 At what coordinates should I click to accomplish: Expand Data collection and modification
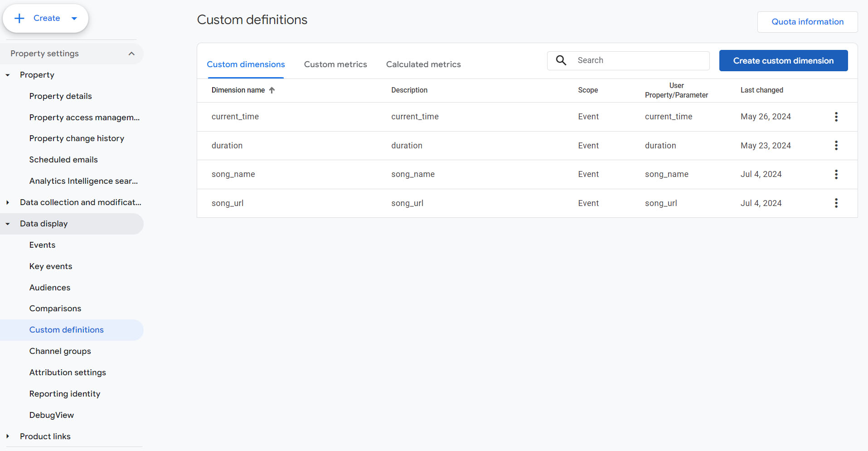(x=8, y=202)
